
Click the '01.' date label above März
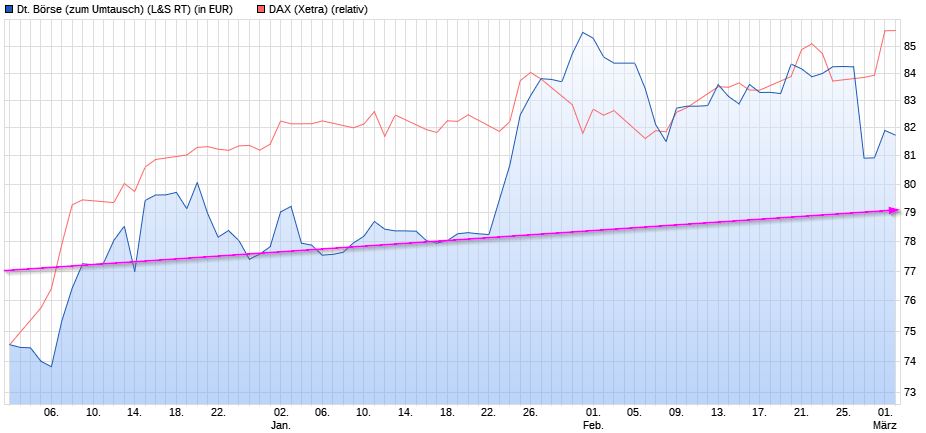(886, 413)
